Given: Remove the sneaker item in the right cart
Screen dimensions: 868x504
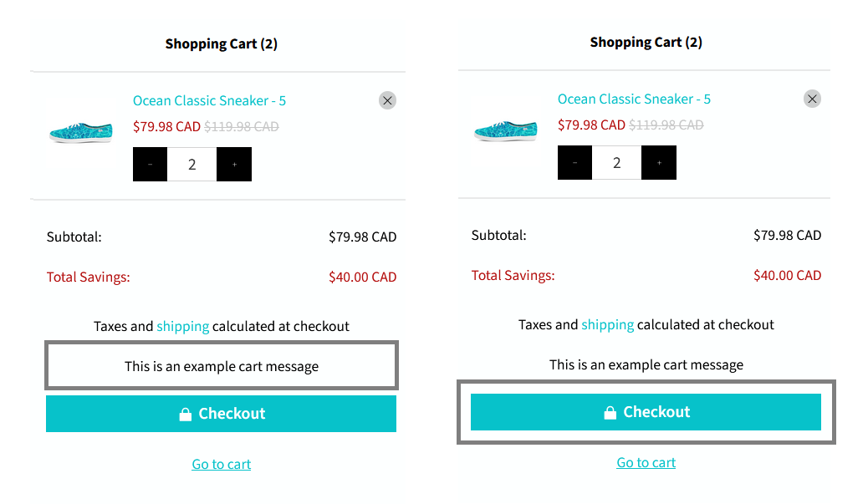Looking at the screenshot, I should click(x=812, y=99).
